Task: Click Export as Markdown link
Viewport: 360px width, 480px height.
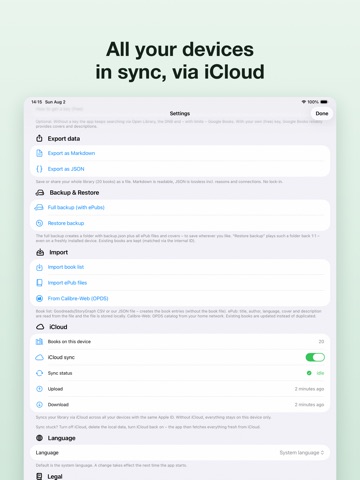Action: point(71,153)
